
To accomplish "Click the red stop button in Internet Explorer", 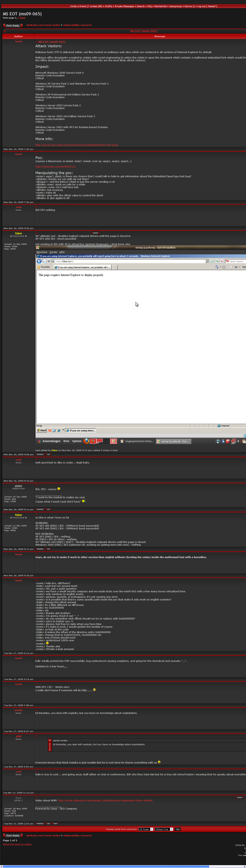I will 222,261.
